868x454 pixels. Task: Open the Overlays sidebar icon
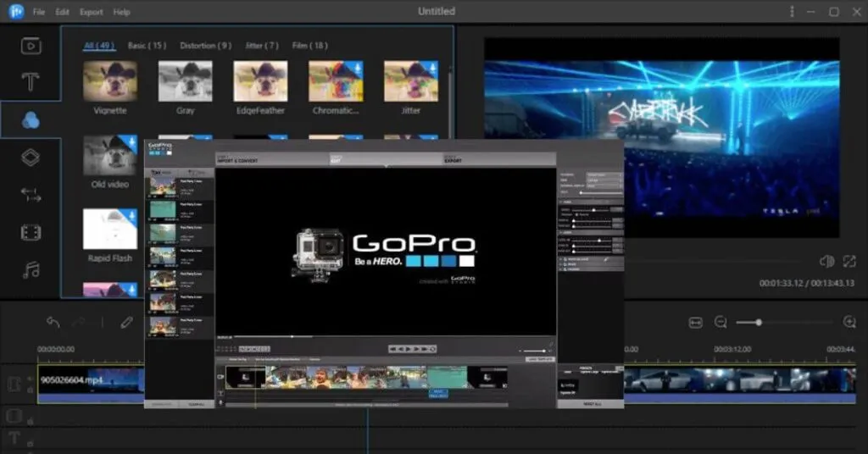[x=31, y=158]
